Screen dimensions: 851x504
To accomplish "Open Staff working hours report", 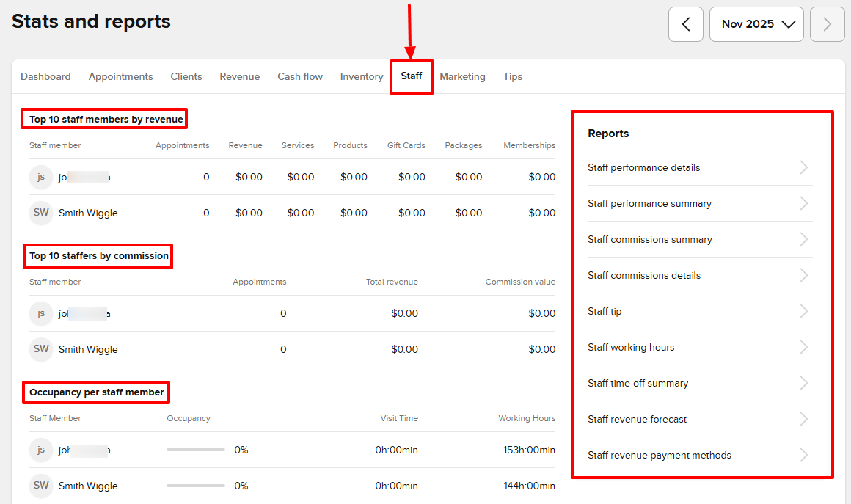I will [630, 347].
